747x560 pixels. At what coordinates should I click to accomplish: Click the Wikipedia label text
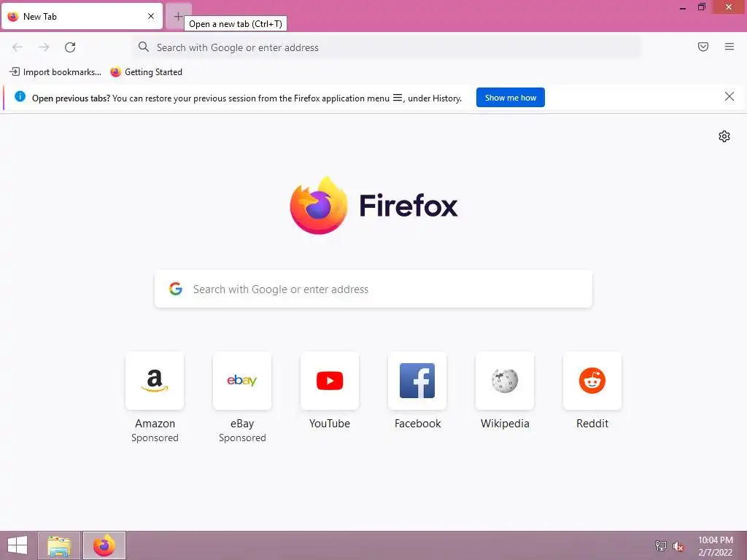(x=505, y=424)
